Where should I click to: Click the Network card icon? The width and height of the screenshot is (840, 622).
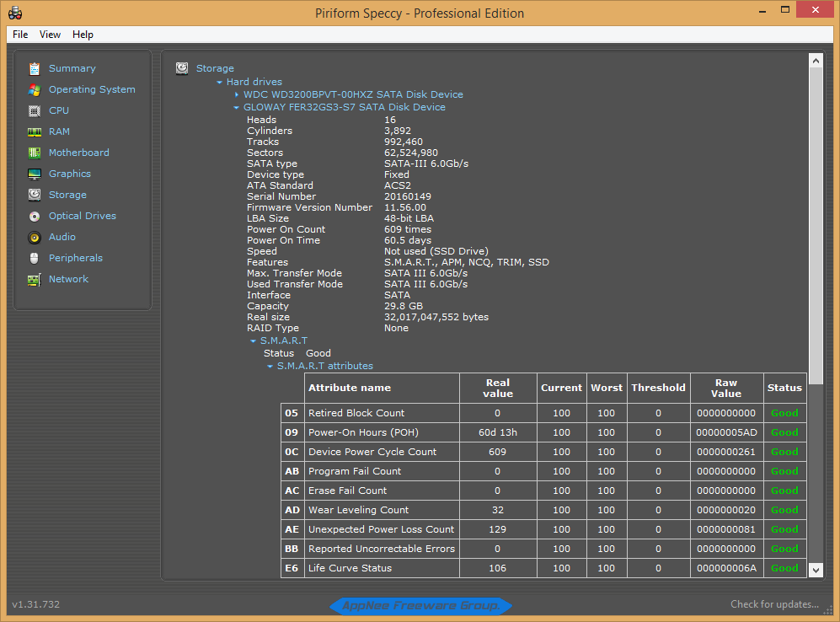click(x=35, y=280)
